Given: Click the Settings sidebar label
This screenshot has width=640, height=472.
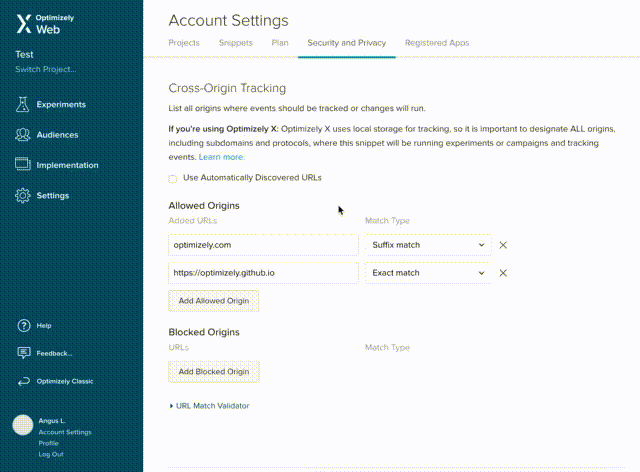Looking at the screenshot, I should tap(53, 196).
